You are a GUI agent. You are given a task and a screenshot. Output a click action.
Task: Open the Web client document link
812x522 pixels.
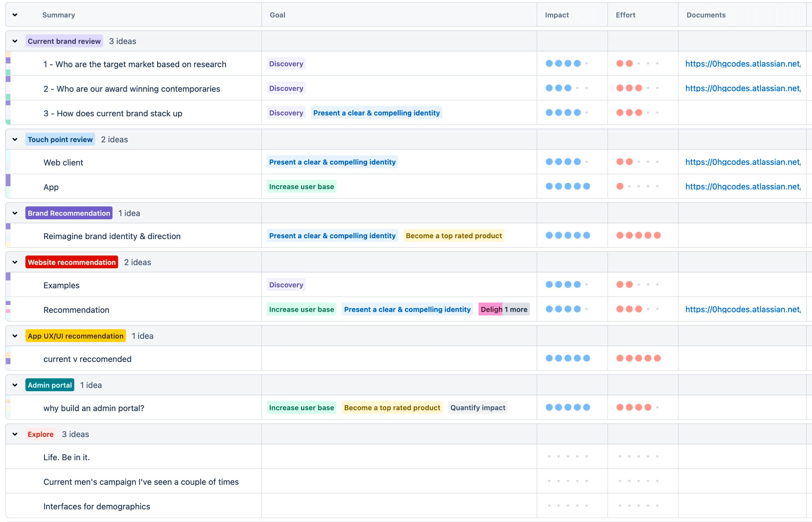[x=743, y=162]
